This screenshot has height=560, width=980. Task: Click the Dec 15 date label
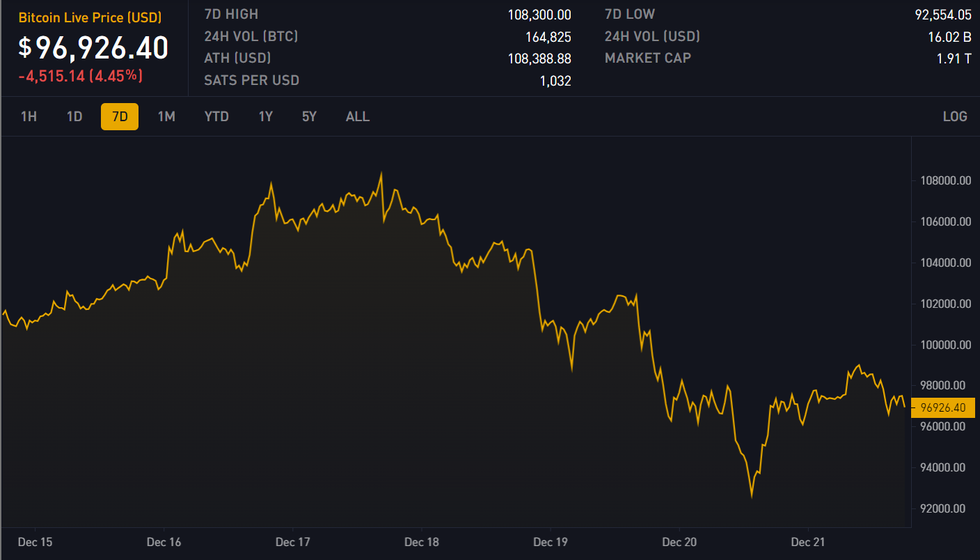(36, 542)
